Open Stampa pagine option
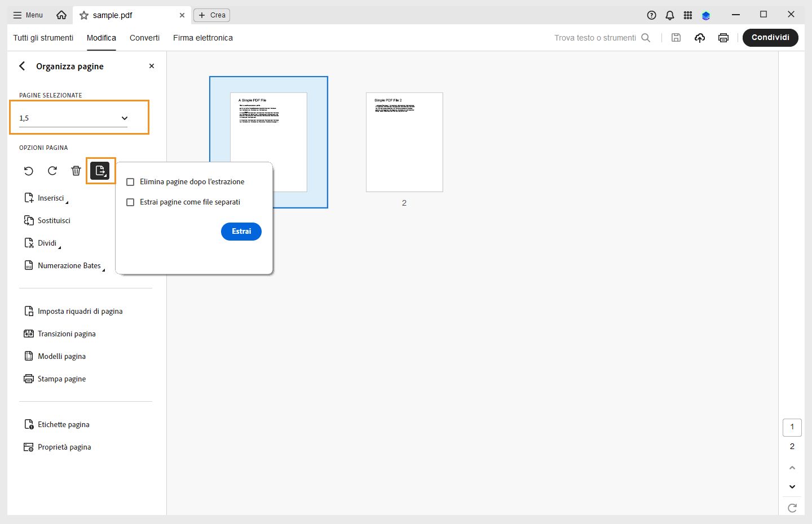This screenshot has height=524, width=812. point(61,379)
